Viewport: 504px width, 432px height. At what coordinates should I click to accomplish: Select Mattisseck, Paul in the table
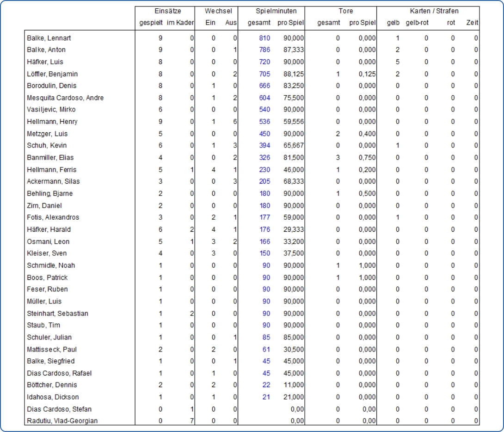[52, 350]
